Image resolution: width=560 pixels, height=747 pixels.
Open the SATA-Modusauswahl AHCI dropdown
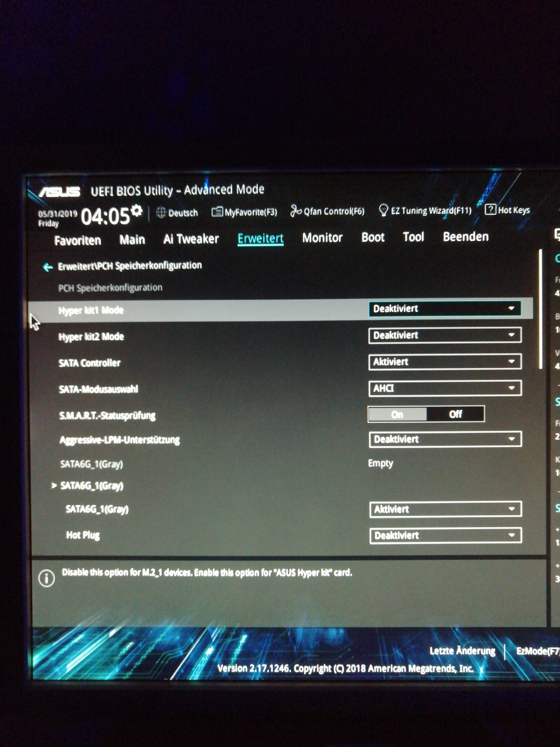[445, 388]
